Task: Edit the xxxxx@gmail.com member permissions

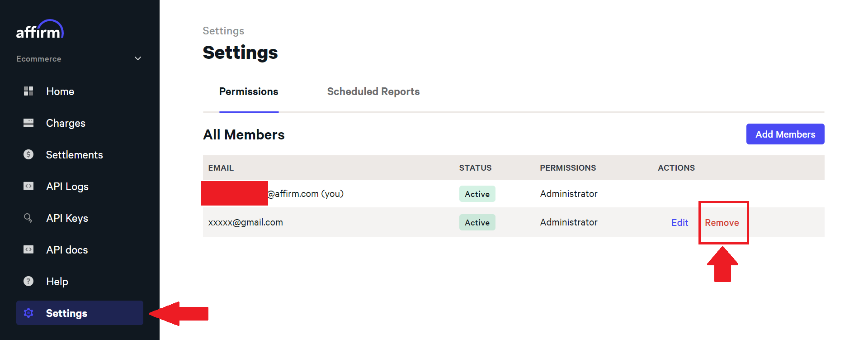Action: point(679,223)
